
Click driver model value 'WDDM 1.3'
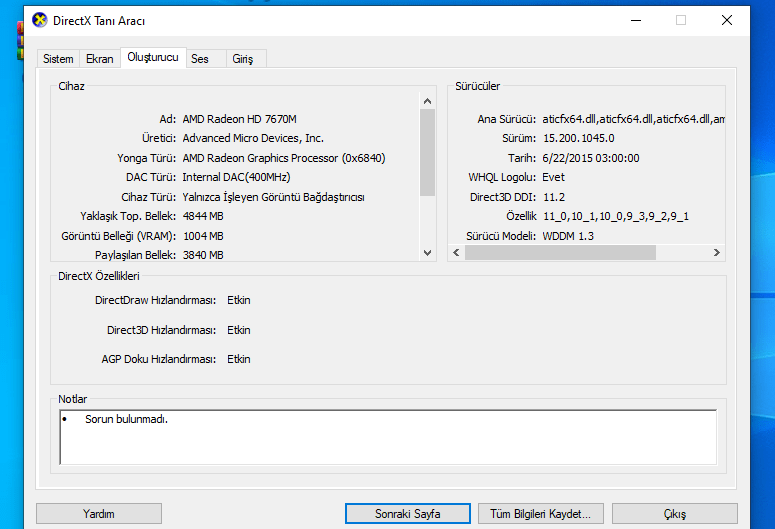[568, 236]
